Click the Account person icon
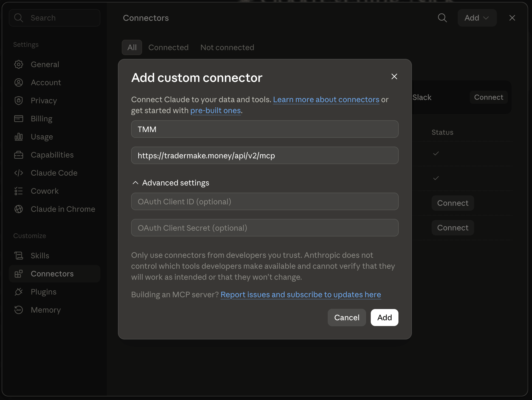 coord(19,82)
